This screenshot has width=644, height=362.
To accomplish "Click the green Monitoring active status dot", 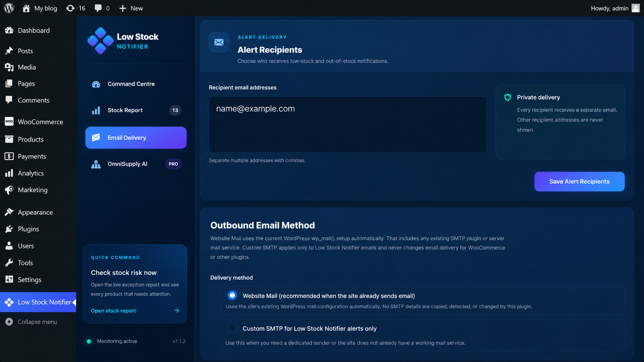I will [89, 341].
